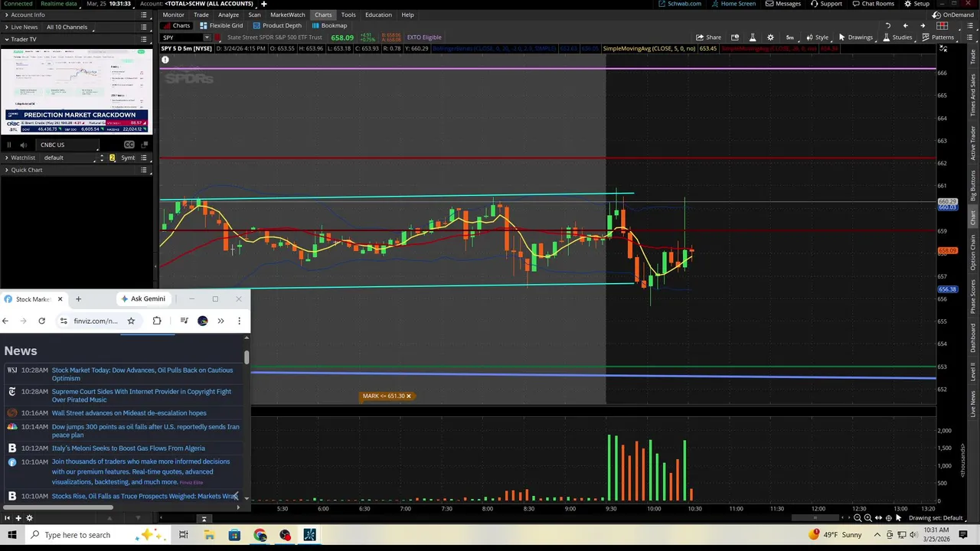Screen dimensions: 980x551
Task: Click the Trader TV video thumbnail
Action: tap(77, 92)
